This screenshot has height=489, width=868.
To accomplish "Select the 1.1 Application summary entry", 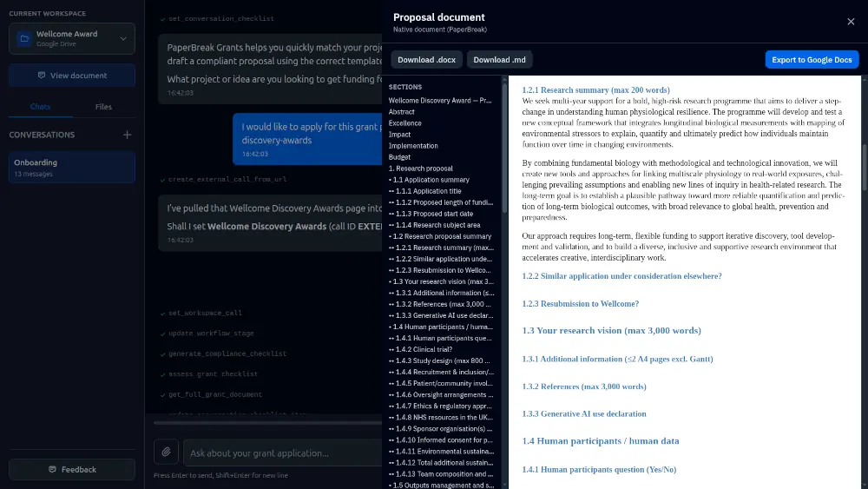I will pos(429,180).
